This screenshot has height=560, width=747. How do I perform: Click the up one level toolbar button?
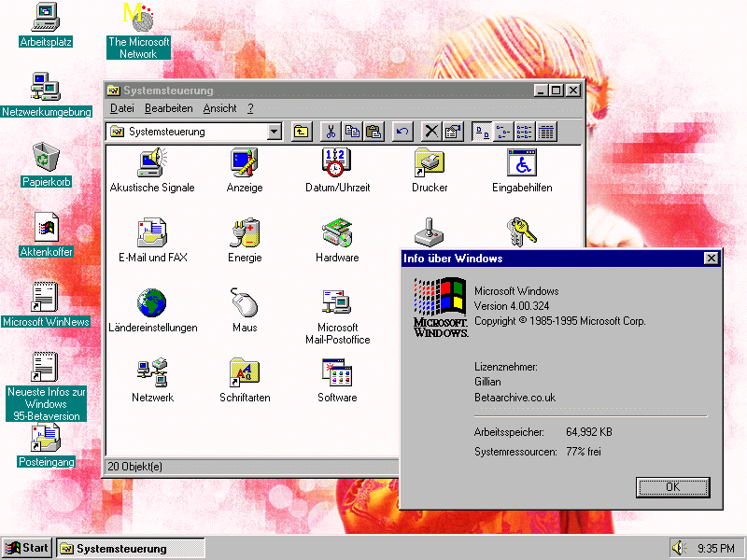(x=301, y=132)
